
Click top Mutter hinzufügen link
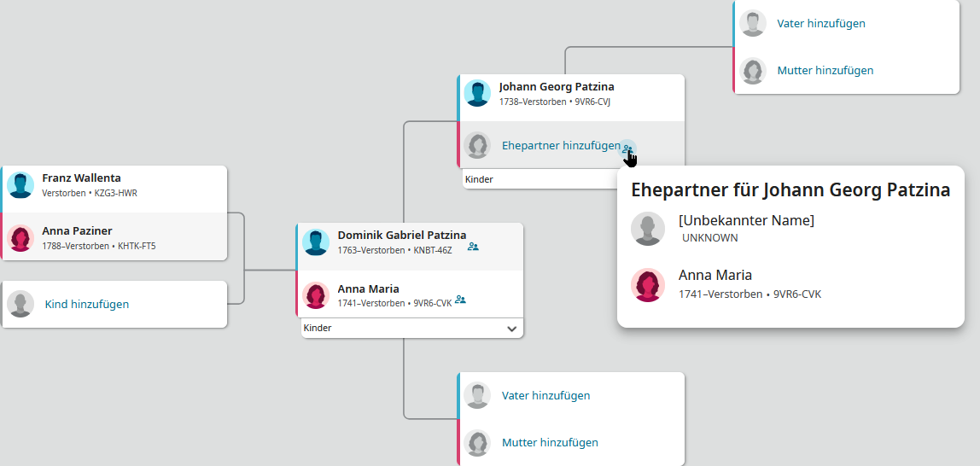pos(825,71)
